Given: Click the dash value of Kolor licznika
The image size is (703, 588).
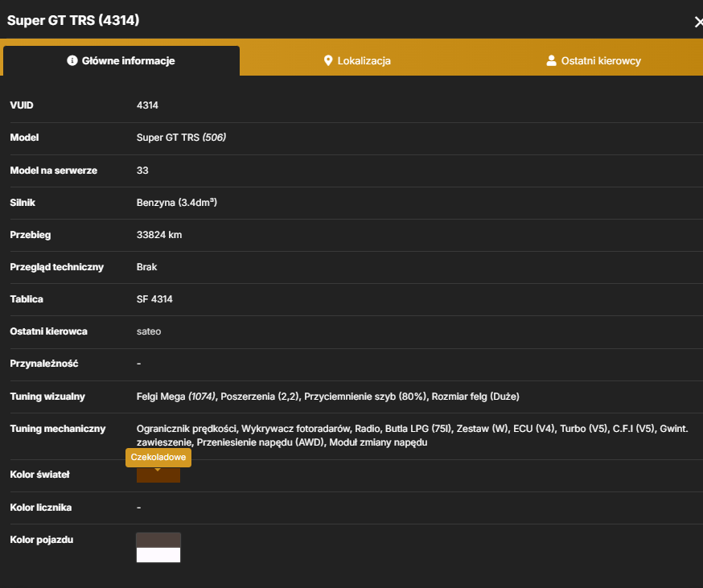Looking at the screenshot, I should [x=138, y=508].
